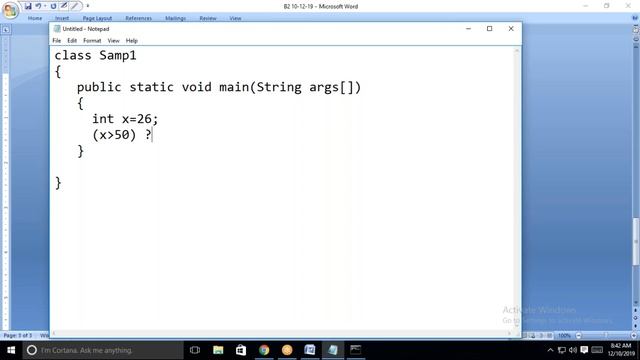Open the Office button in Word

tap(10, 10)
